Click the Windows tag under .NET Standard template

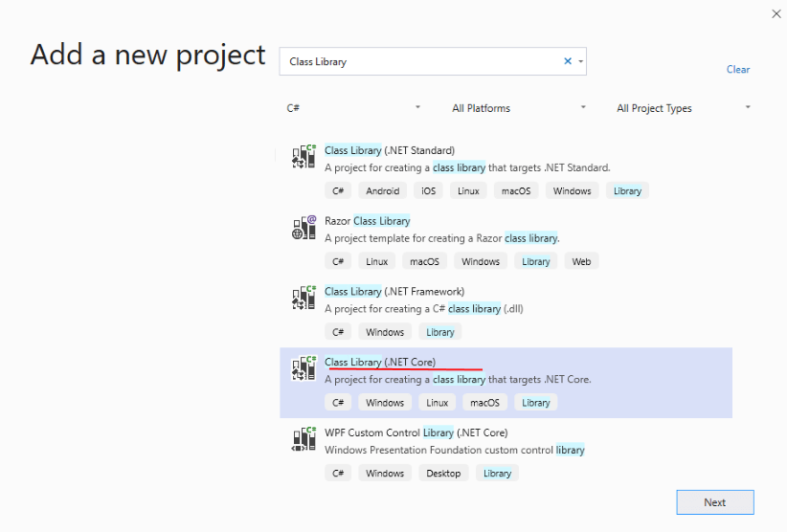(573, 191)
